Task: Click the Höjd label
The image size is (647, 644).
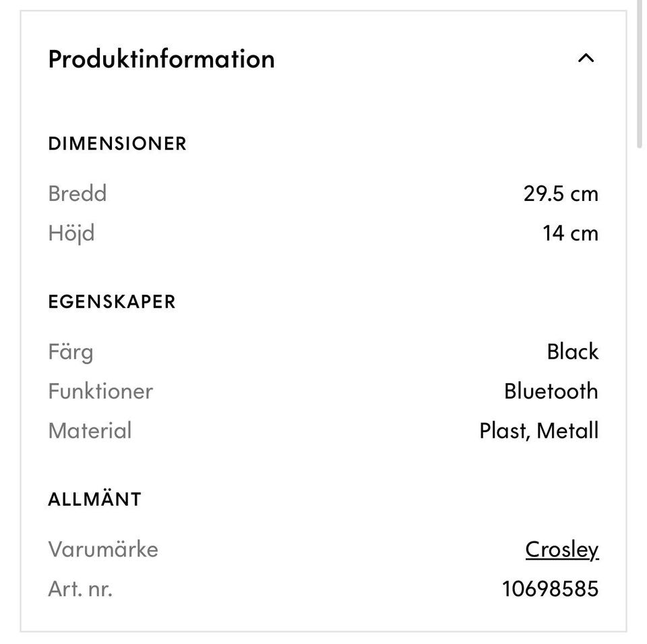Action: (71, 233)
